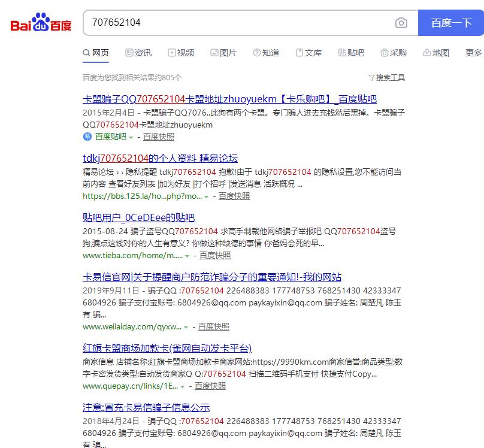This screenshot has height=448, width=484.
Task: Click snippet text dated 2015年2月4日
Action: pyautogui.click(x=244, y=119)
